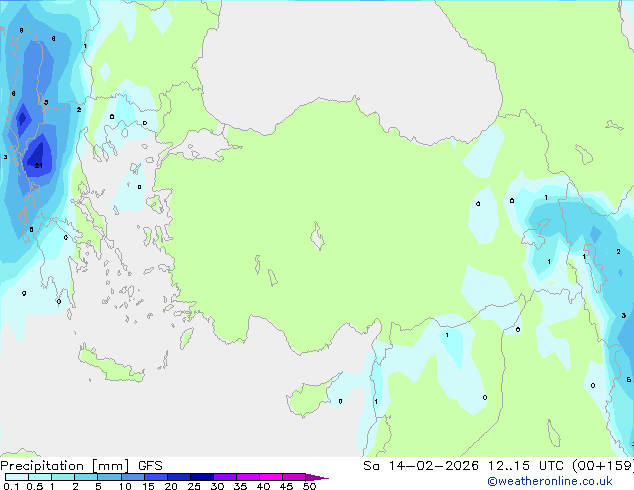
Task: Click the legend label "40"
Action: pos(263,486)
